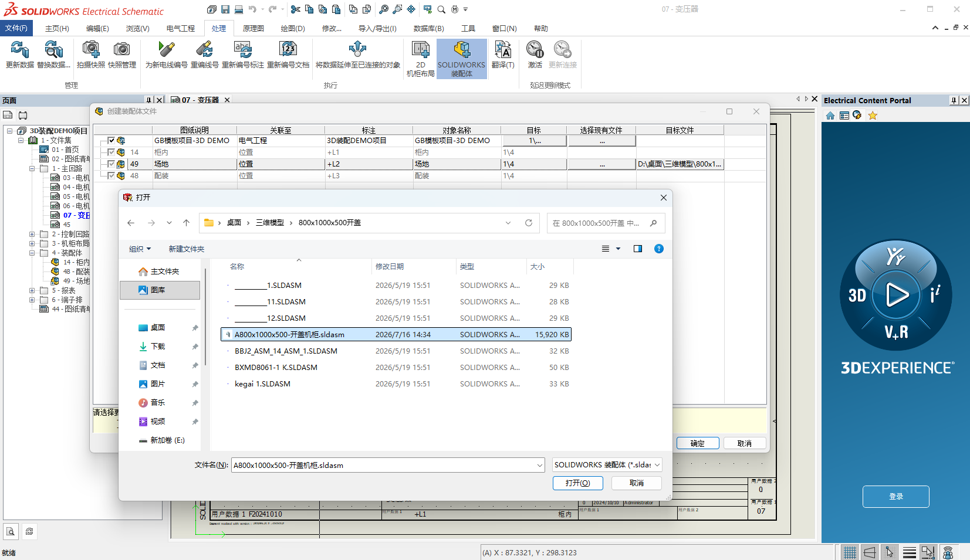The height and width of the screenshot is (560, 970).
Task: Click the 3D play button in 3DEXPERIENCE compass
Action: [896, 294]
